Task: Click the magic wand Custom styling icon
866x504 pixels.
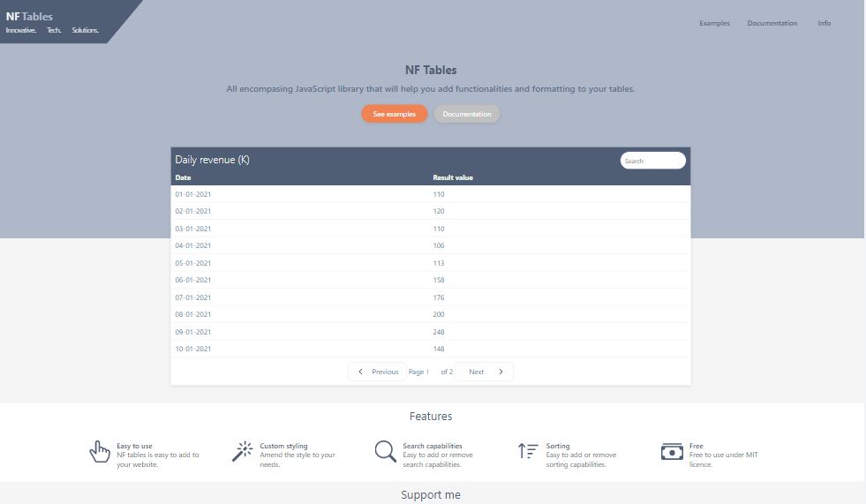Action: tap(242, 452)
